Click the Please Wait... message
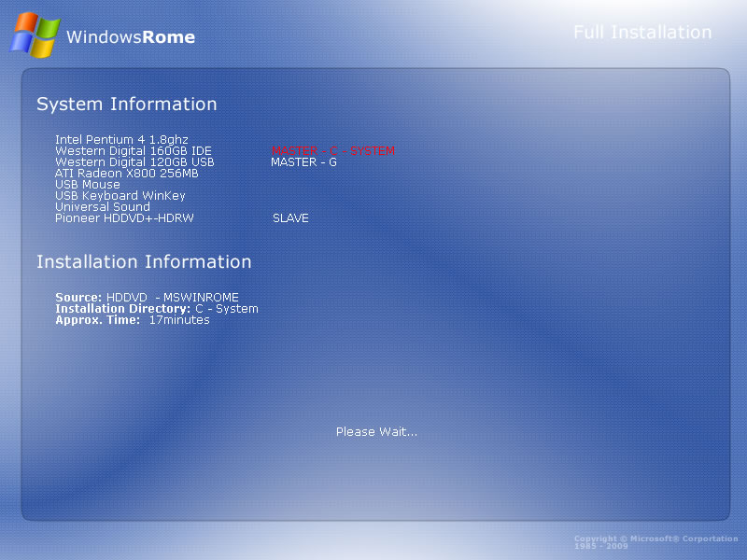The image size is (747, 560). click(x=377, y=432)
